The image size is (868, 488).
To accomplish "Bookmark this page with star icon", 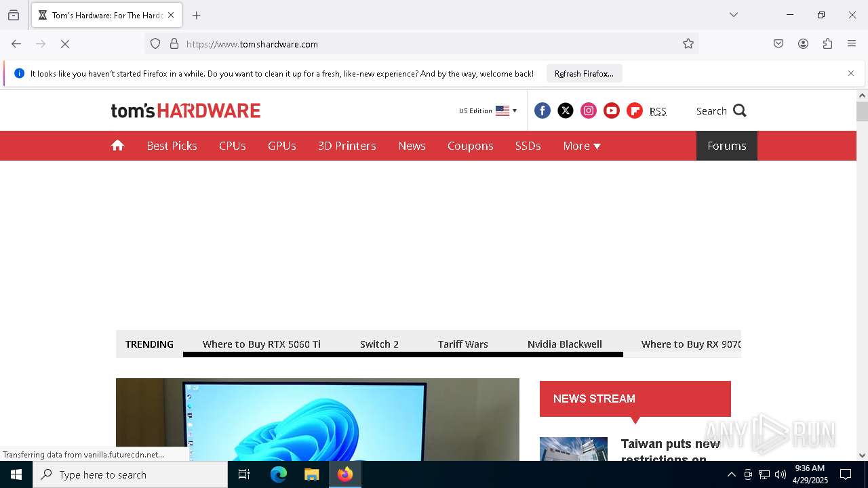I will [688, 44].
